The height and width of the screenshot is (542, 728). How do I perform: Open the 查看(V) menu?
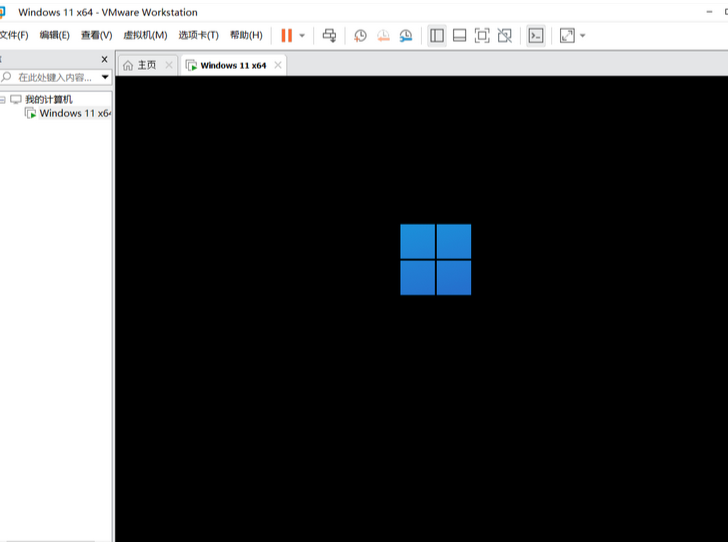(x=96, y=35)
